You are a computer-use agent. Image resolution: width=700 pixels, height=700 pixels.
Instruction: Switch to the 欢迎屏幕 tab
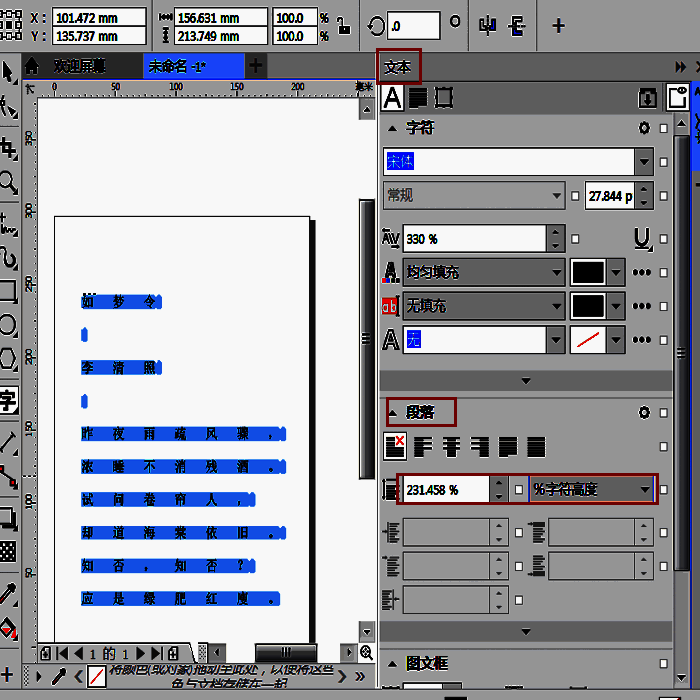[x=79, y=66]
